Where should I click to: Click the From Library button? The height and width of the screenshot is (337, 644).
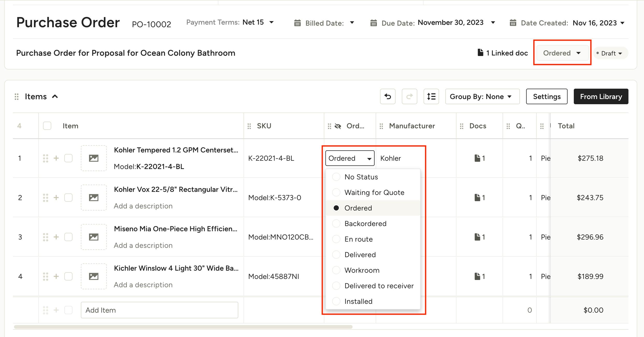(601, 96)
